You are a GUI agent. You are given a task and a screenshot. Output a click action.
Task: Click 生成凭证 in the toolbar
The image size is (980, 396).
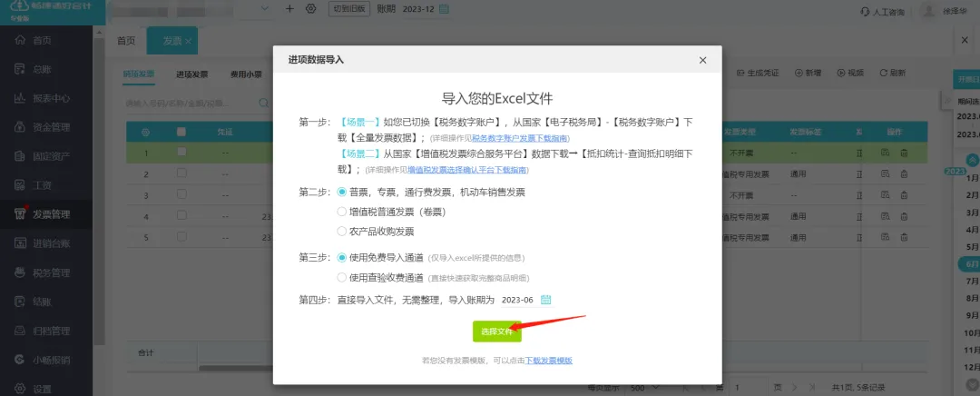tap(758, 73)
